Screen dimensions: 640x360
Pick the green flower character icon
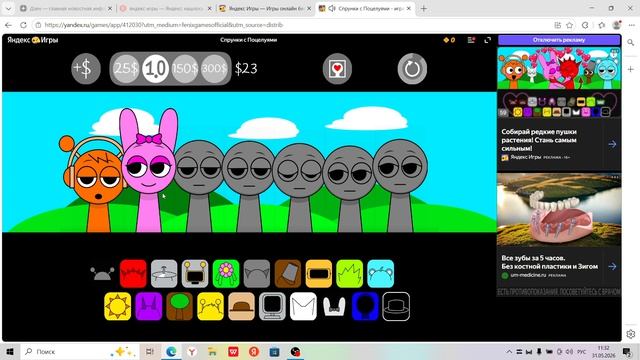tap(226, 273)
